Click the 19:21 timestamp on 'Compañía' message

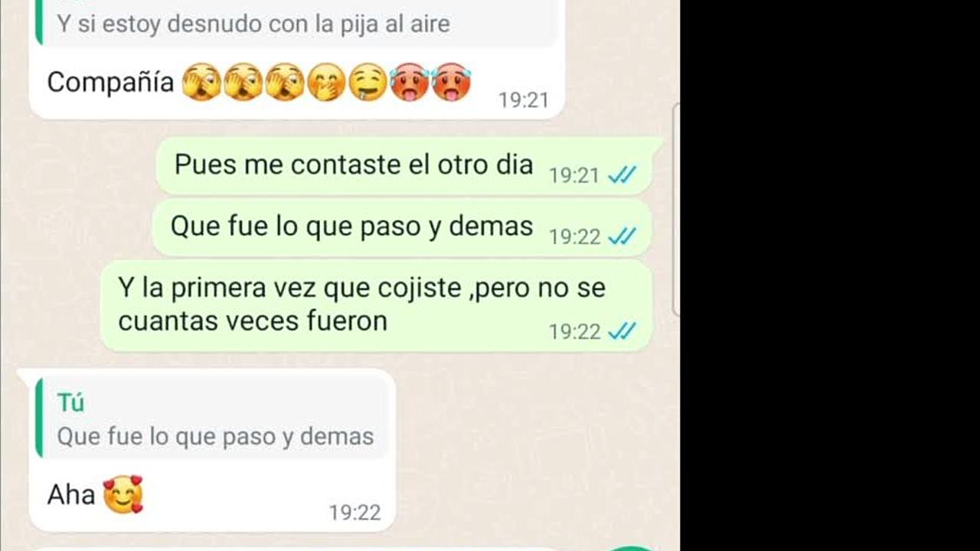pyautogui.click(x=523, y=100)
